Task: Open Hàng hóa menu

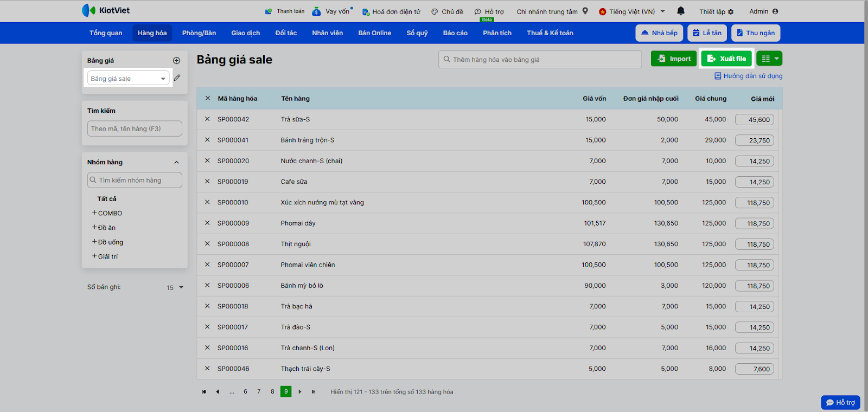Action: (x=152, y=33)
